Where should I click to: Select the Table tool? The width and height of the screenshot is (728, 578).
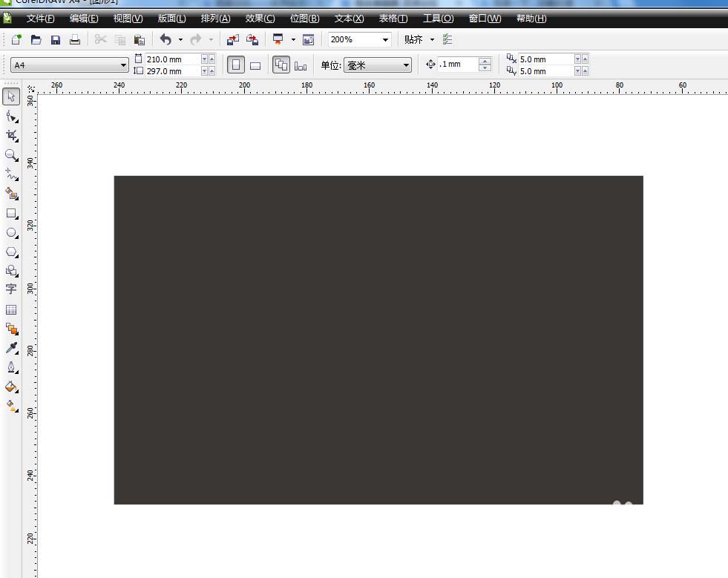click(x=11, y=309)
